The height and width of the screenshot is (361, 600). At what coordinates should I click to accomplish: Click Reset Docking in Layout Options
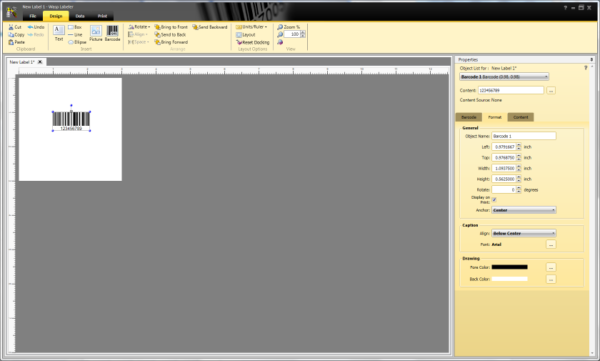pyautogui.click(x=253, y=42)
